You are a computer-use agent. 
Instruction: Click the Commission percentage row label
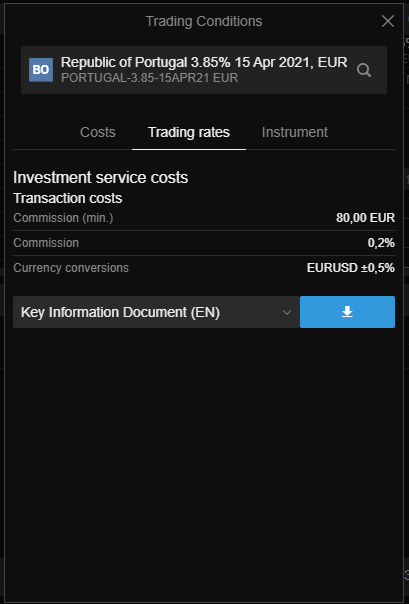pyautogui.click(x=46, y=243)
